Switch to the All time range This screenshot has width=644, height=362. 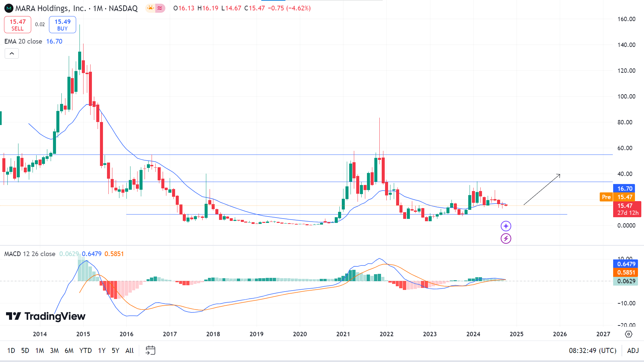click(x=129, y=351)
